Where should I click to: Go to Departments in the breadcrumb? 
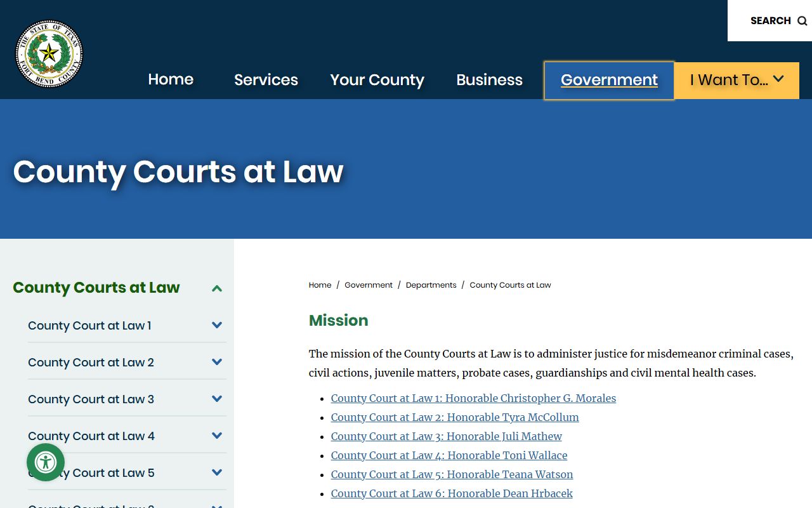(x=431, y=285)
